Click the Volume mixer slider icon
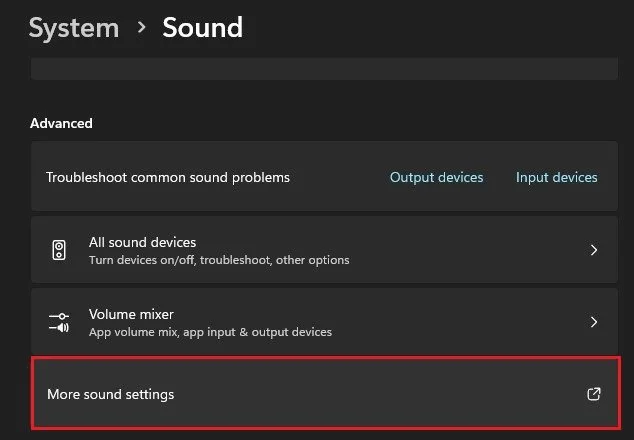Viewport: 634px width, 440px height. (x=60, y=322)
